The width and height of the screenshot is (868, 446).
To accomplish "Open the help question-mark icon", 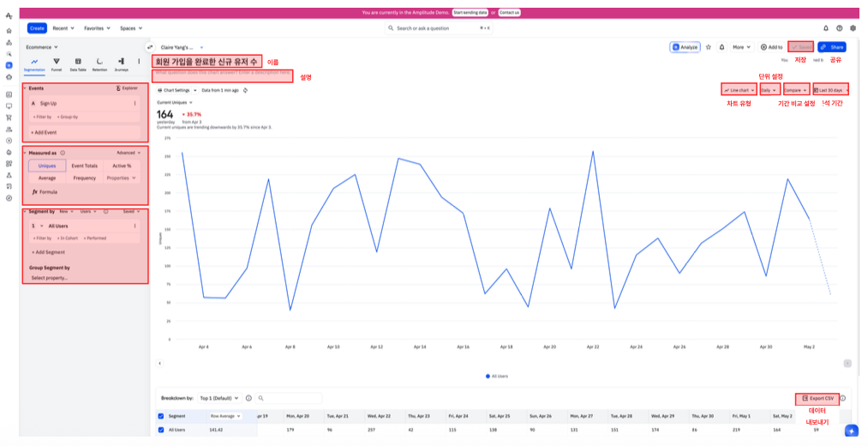I will [839, 28].
